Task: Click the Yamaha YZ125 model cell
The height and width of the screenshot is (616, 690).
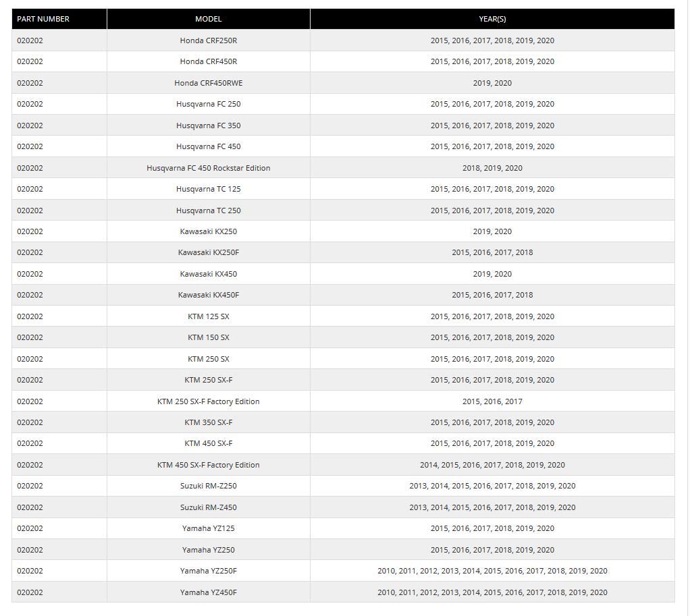Action: click(208, 528)
